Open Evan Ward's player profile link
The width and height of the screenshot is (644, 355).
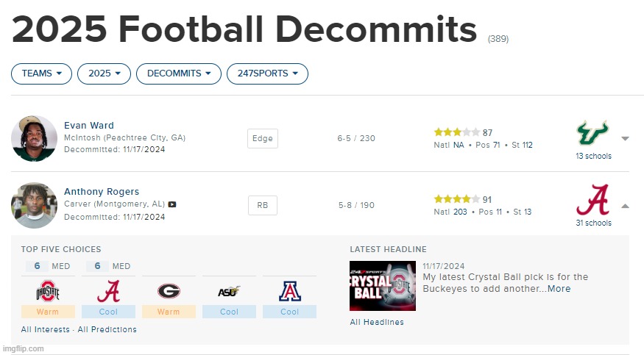click(x=89, y=125)
